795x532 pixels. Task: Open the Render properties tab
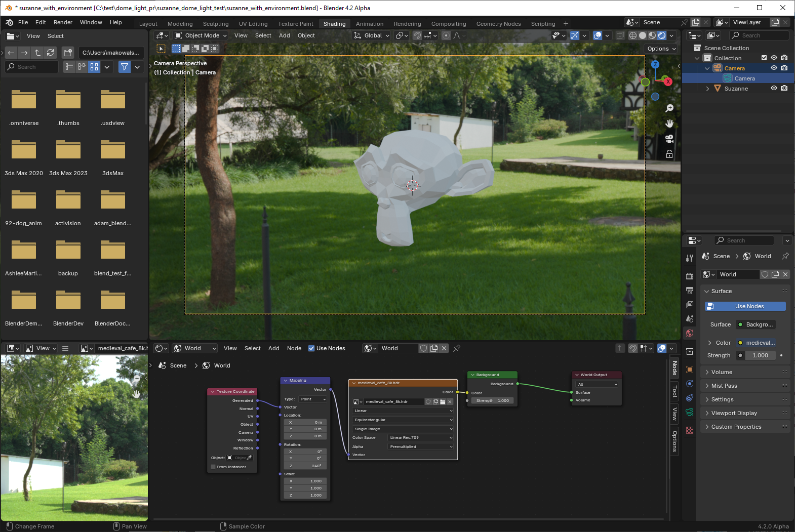[x=690, y=276]
